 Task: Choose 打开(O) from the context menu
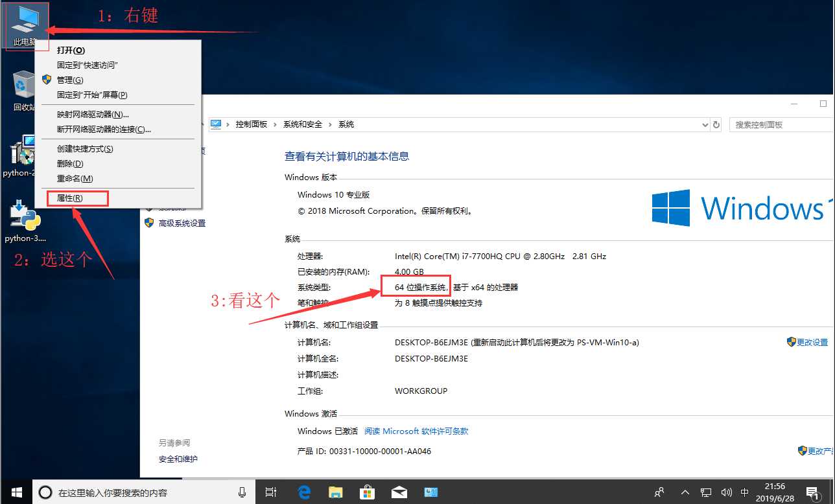click(x=117, y=50)
